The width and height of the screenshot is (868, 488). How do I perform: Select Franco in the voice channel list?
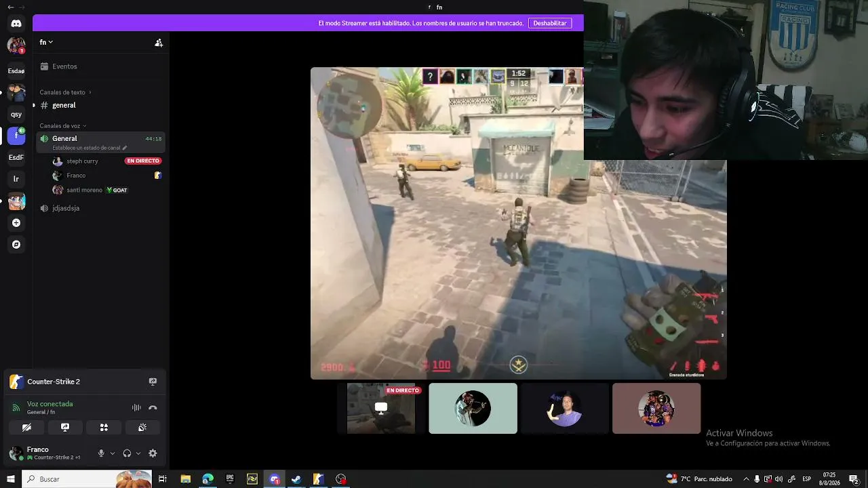click(x=107, y=176)
